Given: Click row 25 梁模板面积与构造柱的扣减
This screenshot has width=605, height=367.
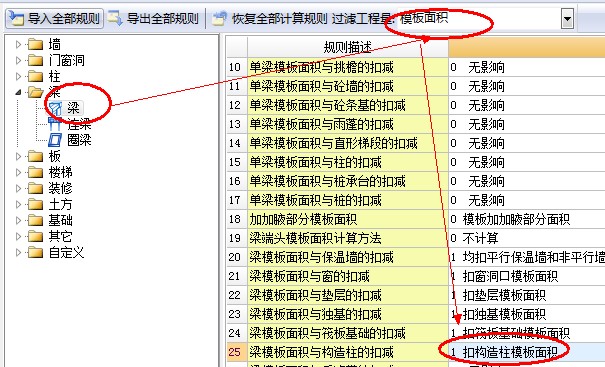Looking at the screenshot, I should pos(348,352).
